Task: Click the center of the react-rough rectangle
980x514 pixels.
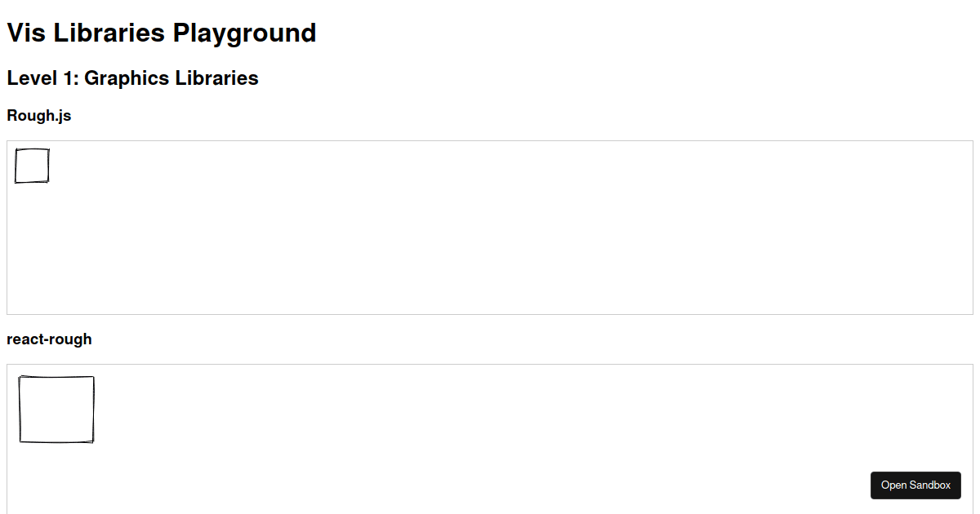Action: [x=56, y=410]
